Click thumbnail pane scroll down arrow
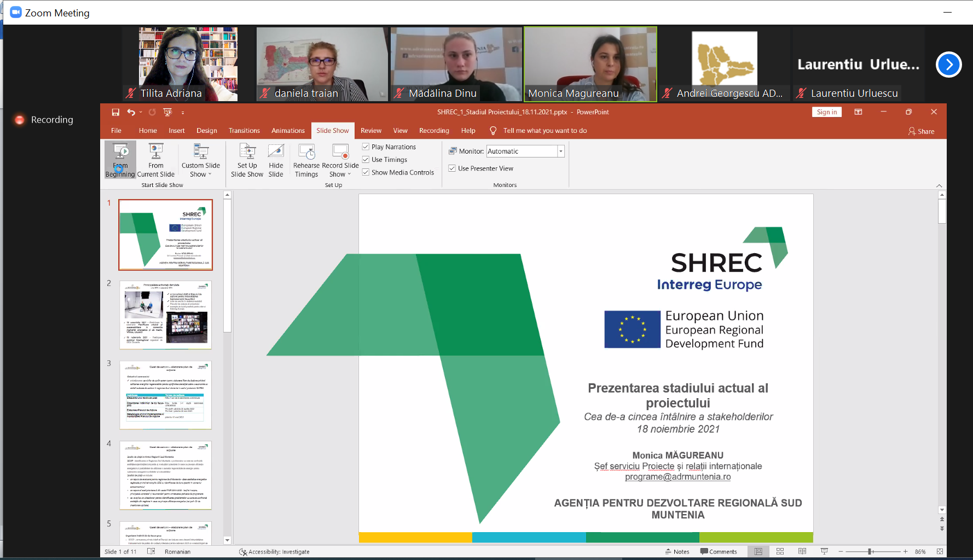 (x=228, y=540)
